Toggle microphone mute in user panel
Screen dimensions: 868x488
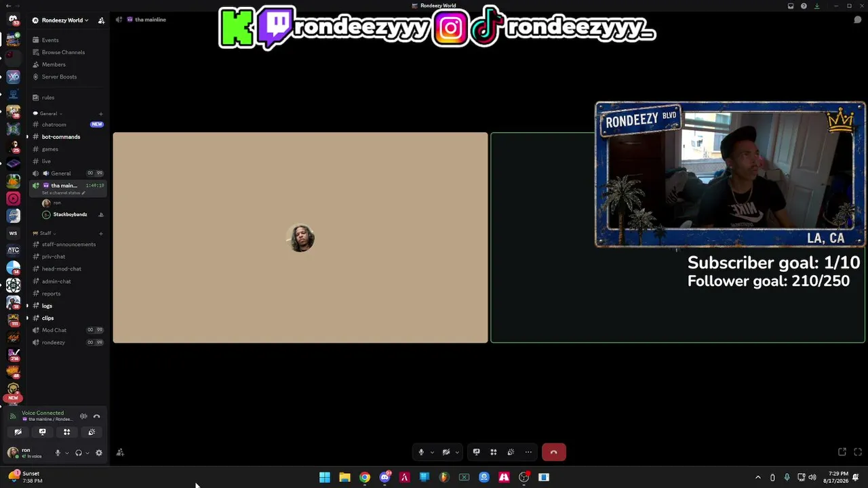coord(58,453)
